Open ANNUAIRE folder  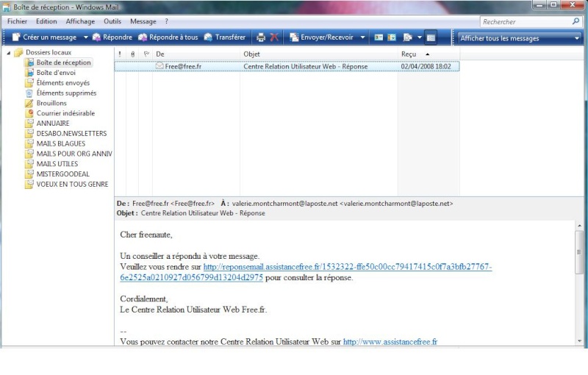pos(53,124)
